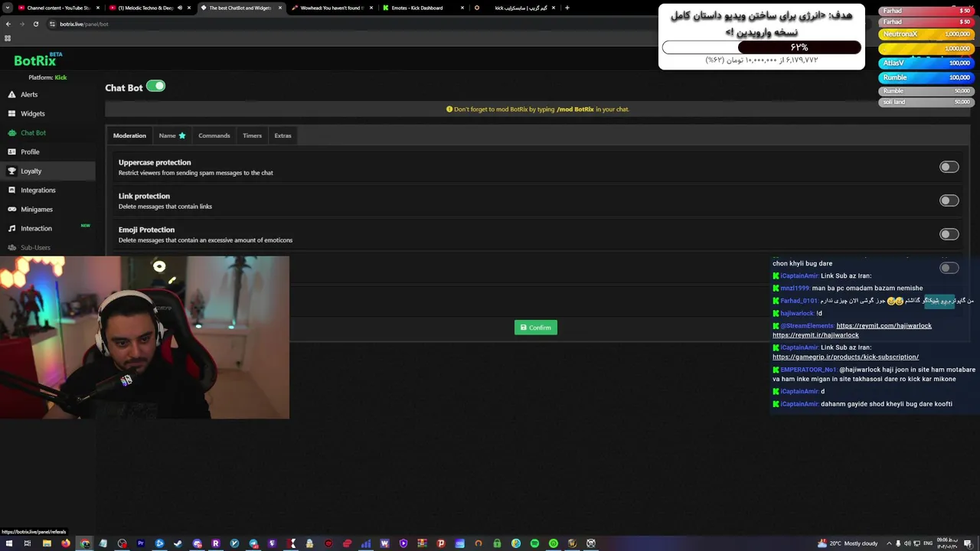Click the donation goal progress bar
This screenshot has width=980, height=551.
(762, 47)
